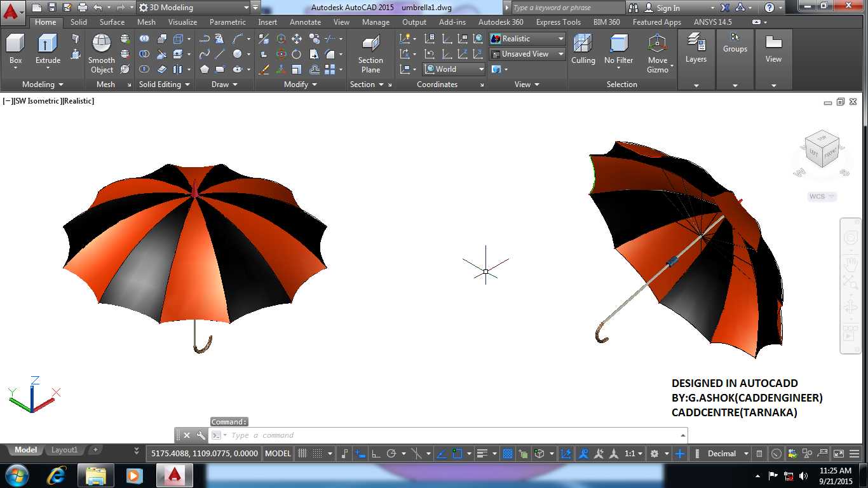Viewport: 868px width, 488px height.
Task: Click the SW Isometric viewport label
Action: (37, 101)
